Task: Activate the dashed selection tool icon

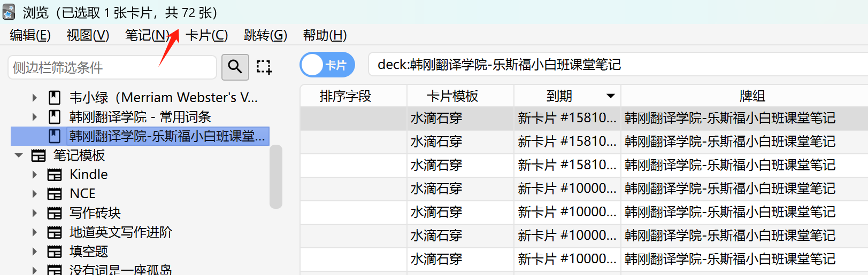Action: pos(264,67)
